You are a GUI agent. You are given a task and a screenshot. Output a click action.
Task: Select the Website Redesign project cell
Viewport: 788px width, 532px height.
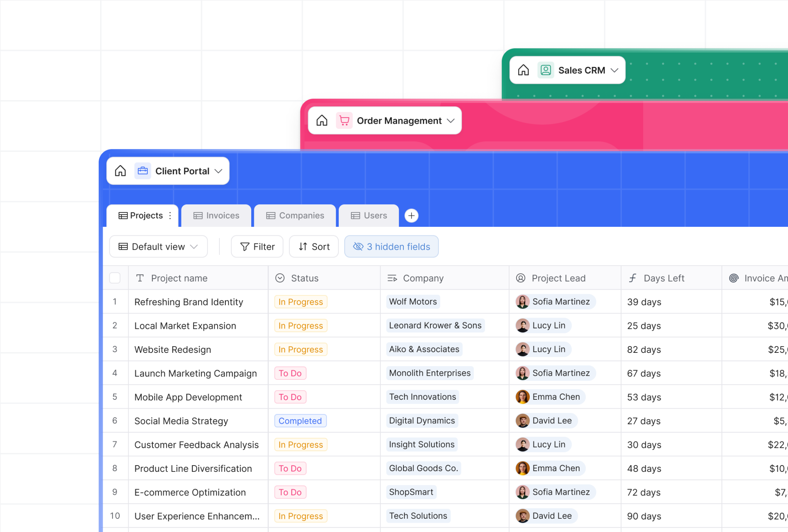[173, 349]
